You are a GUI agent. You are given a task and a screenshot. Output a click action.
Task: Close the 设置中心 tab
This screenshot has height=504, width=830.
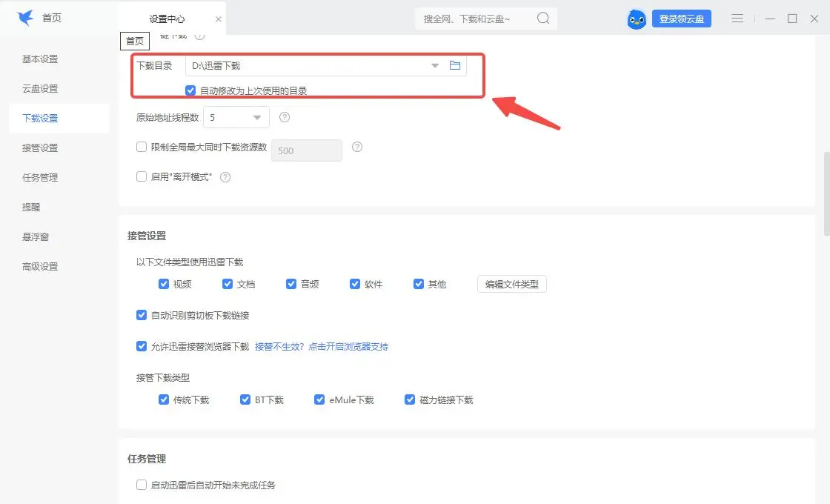[218, 19]
